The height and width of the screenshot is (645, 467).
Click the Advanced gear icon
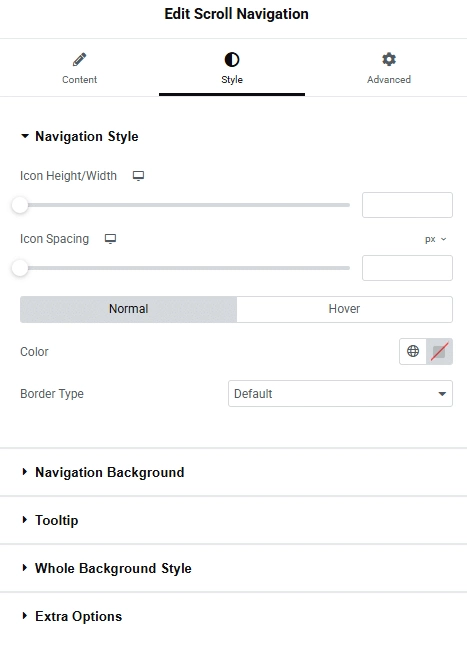pos(389,59)
